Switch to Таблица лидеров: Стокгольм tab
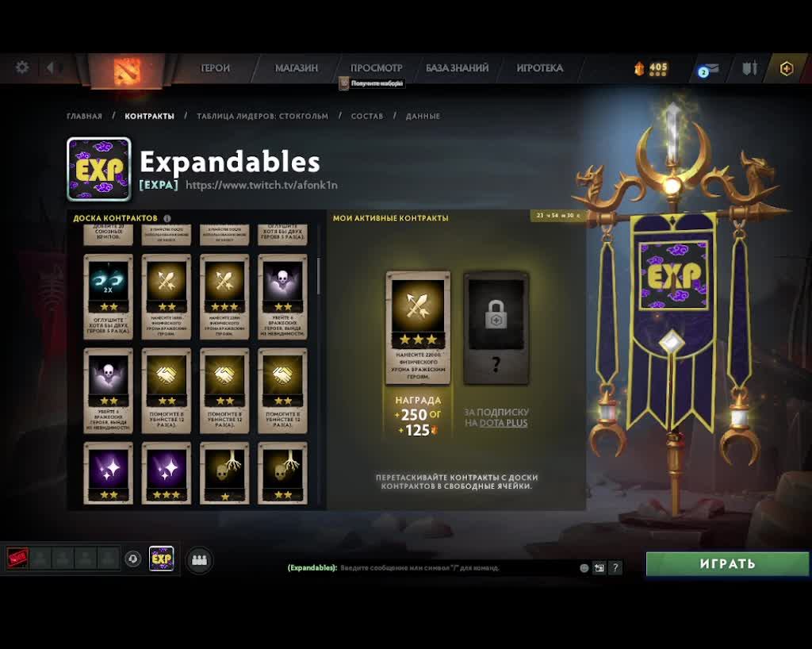This screenshot has width=812, height=649. [262, 116]
